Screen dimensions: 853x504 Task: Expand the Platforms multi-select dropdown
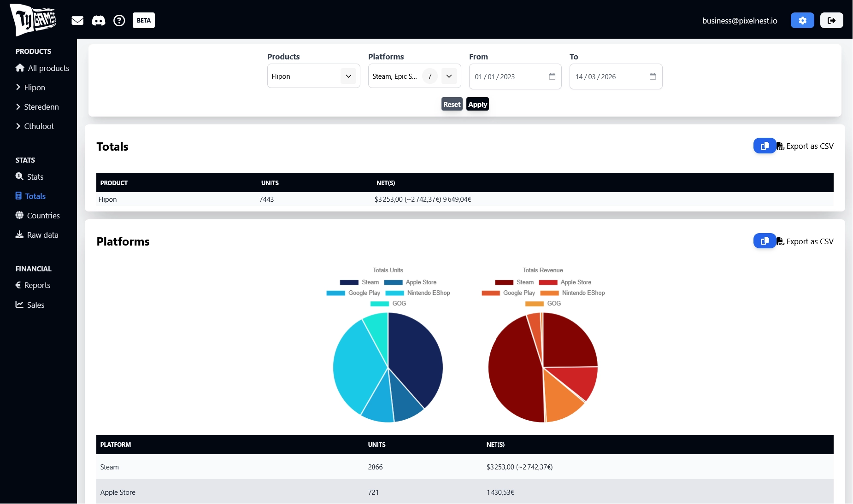point(449,76)
